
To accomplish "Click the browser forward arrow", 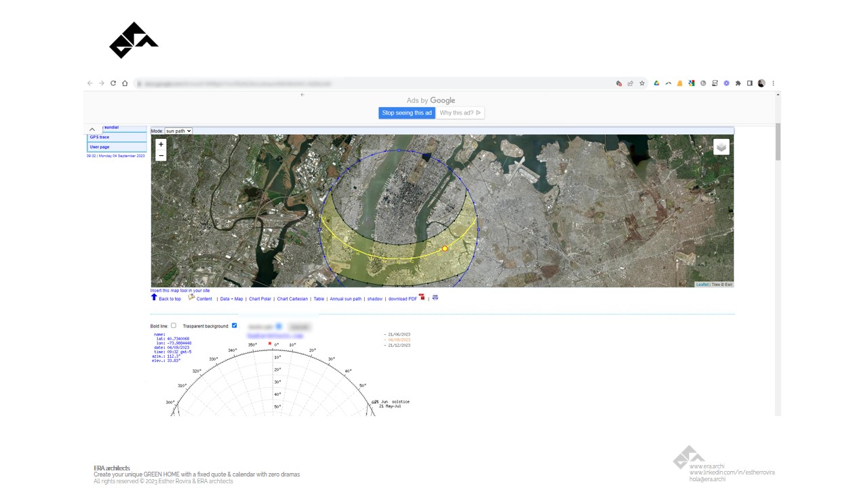I will pyautogui.click(x=102, y=83).
